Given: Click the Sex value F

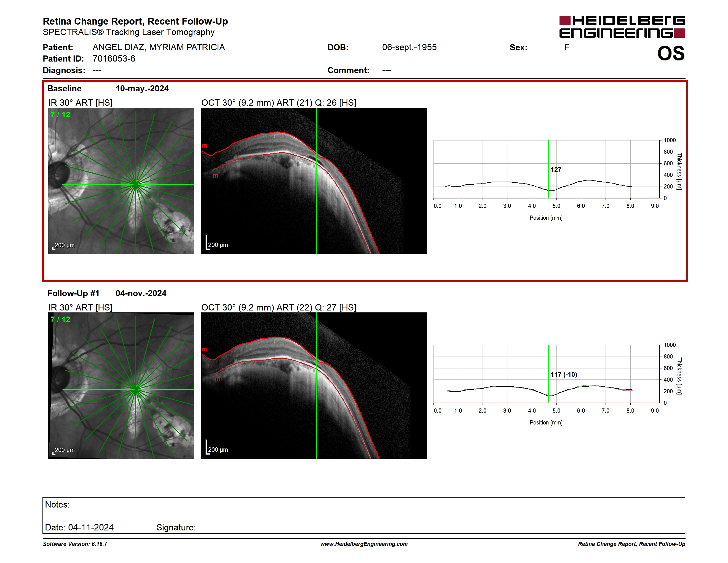Looking at the screenshot, I should point(567,47).
